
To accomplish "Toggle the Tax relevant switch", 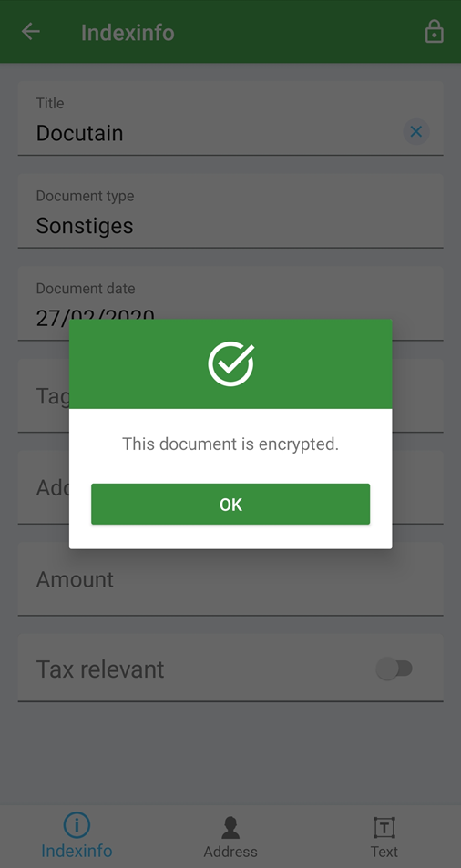I will point(394,669).
